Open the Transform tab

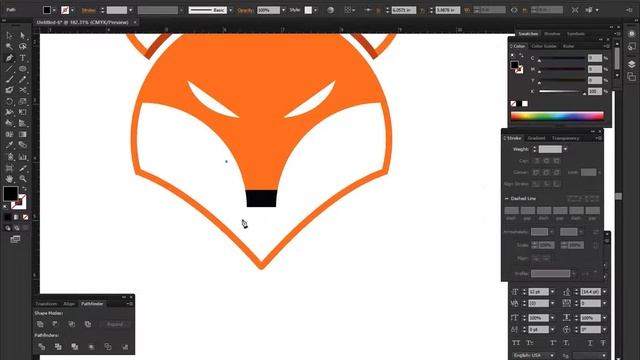click(x=46, y=304)
